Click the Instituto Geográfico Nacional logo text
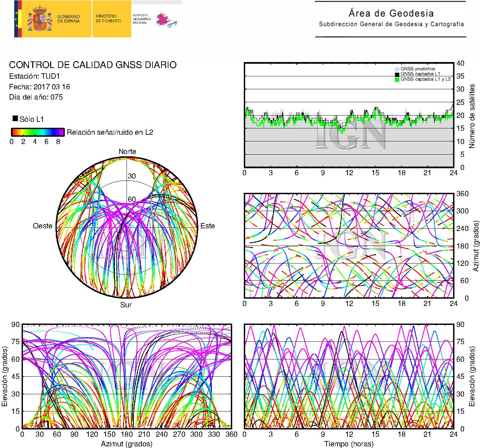Screen dimensions: 480x448 (x=142, y=19)
